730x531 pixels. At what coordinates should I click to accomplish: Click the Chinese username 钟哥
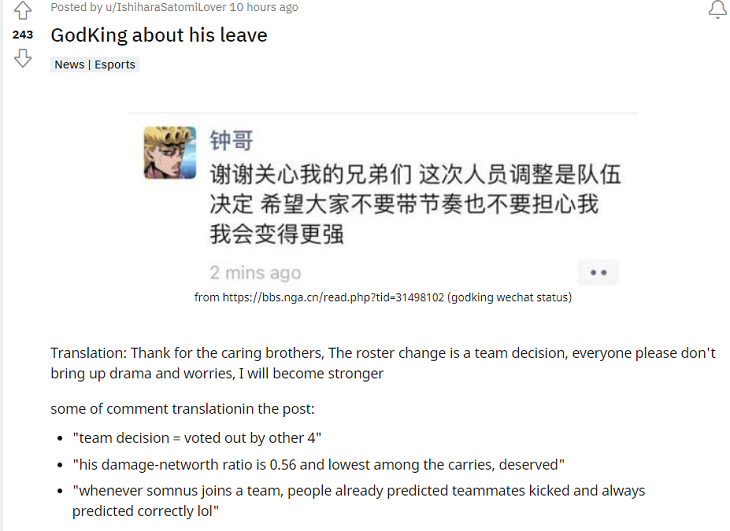pos(231,140)
